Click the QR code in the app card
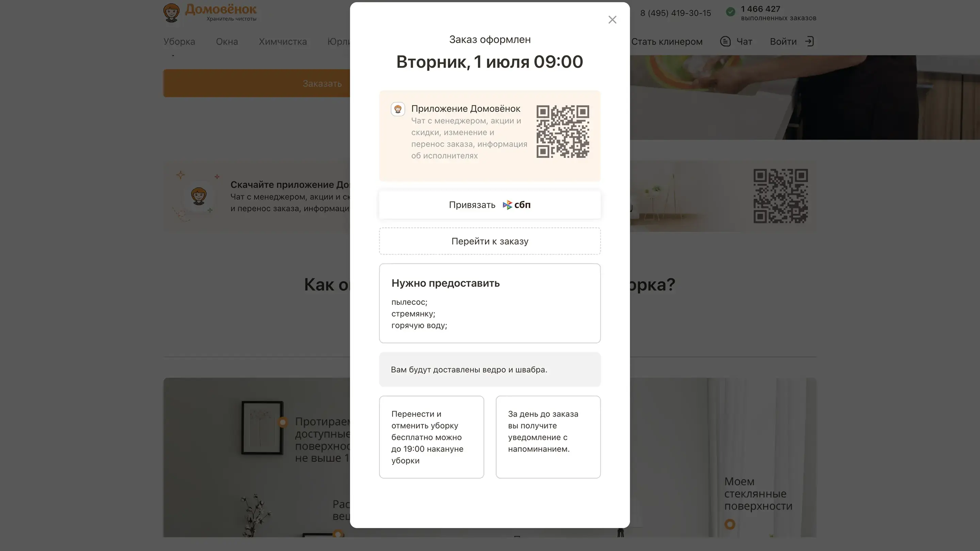Viewport: 980px width, 551px height. point(563,131)
